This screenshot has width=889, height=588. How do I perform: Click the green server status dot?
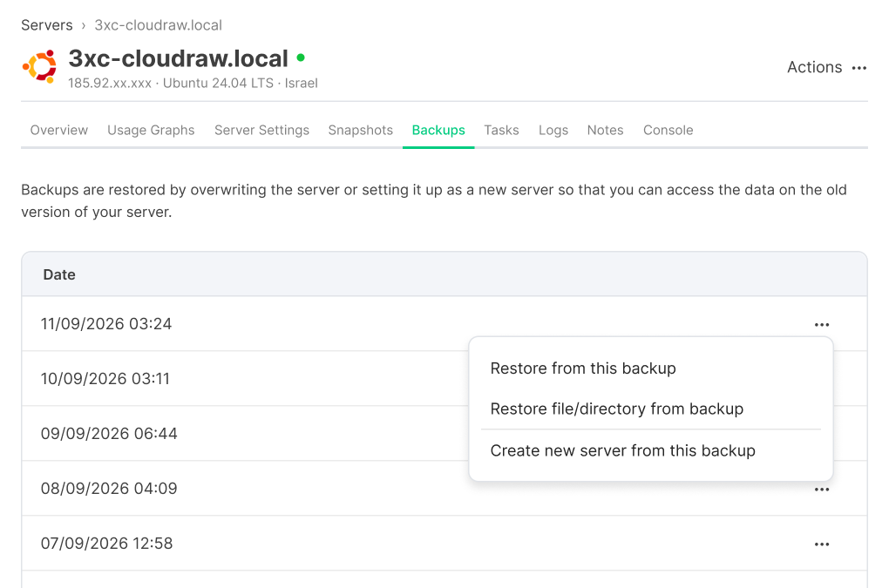click(x=301, y=57)
